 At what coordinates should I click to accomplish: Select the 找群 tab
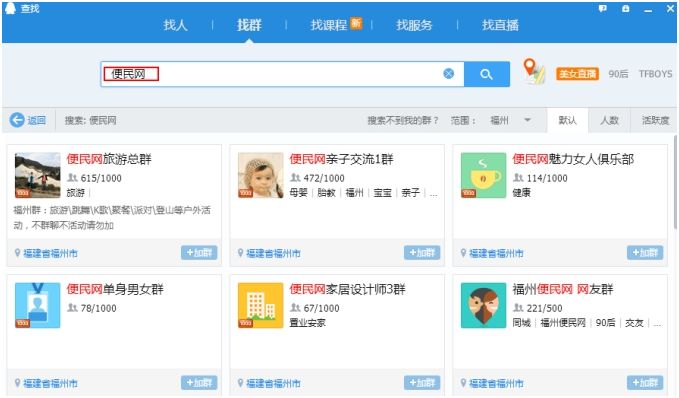(249, 25)
